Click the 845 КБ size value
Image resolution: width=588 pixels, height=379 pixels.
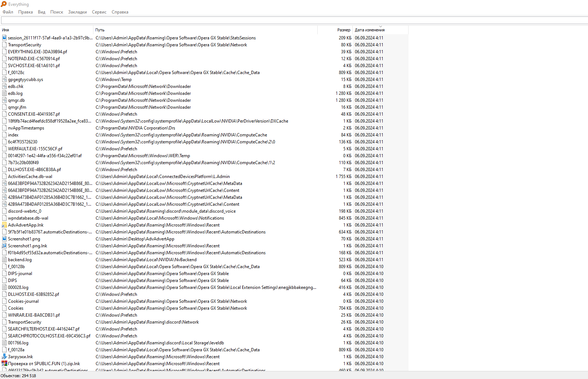(x=345, y=218)
